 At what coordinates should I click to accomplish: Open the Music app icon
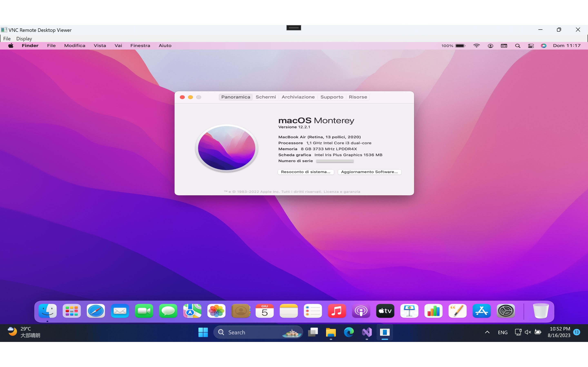(337, 311)
